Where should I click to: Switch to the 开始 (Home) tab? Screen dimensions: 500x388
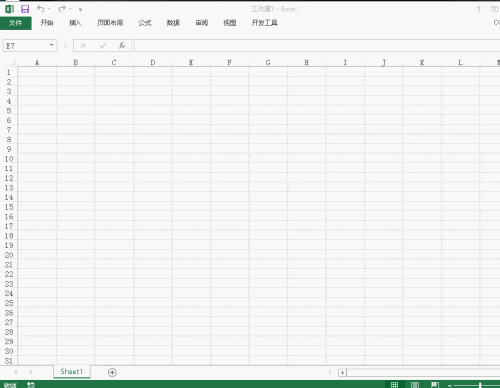coord(47,23)
